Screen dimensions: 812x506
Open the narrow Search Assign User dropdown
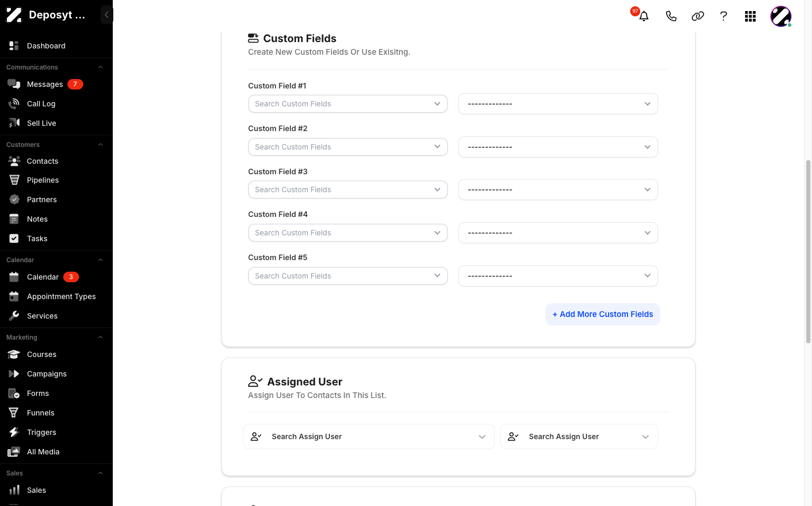579,436
